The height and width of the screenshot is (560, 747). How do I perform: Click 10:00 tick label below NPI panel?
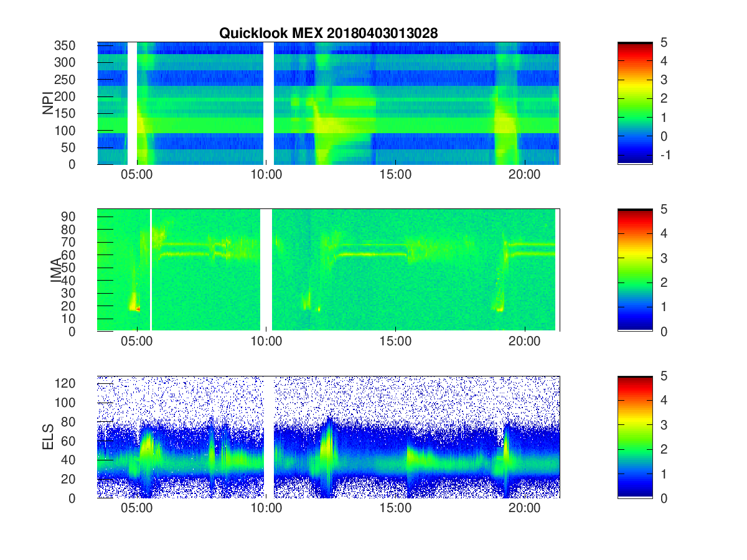[266, 175]
